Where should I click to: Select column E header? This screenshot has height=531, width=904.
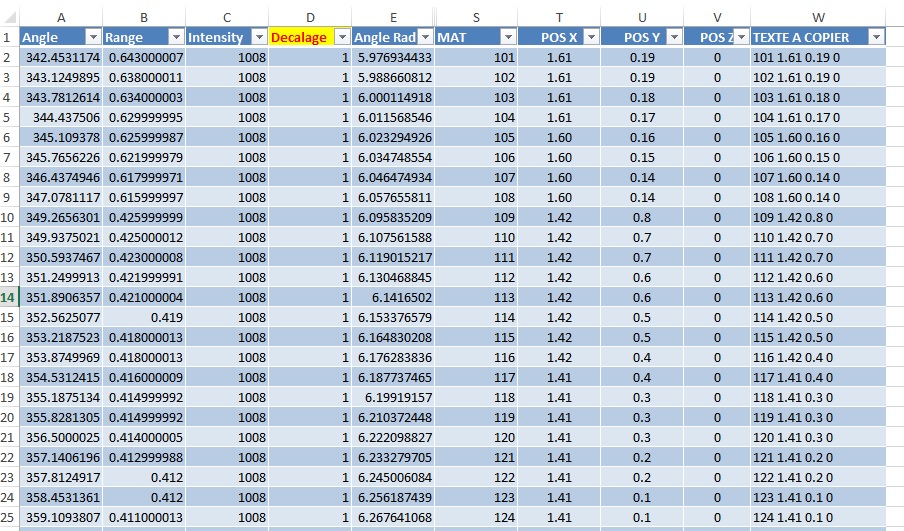click(393, 17)
